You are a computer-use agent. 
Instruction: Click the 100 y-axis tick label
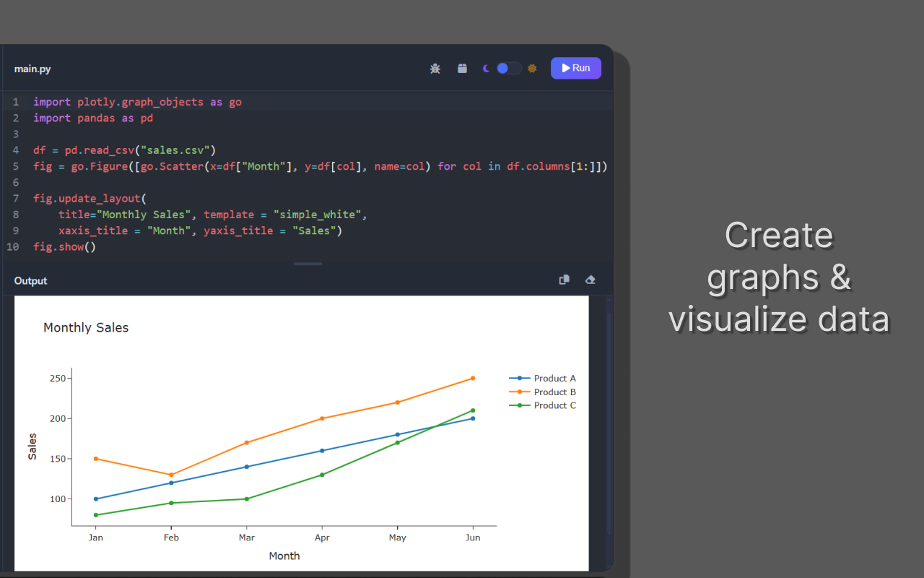point(58,499)
